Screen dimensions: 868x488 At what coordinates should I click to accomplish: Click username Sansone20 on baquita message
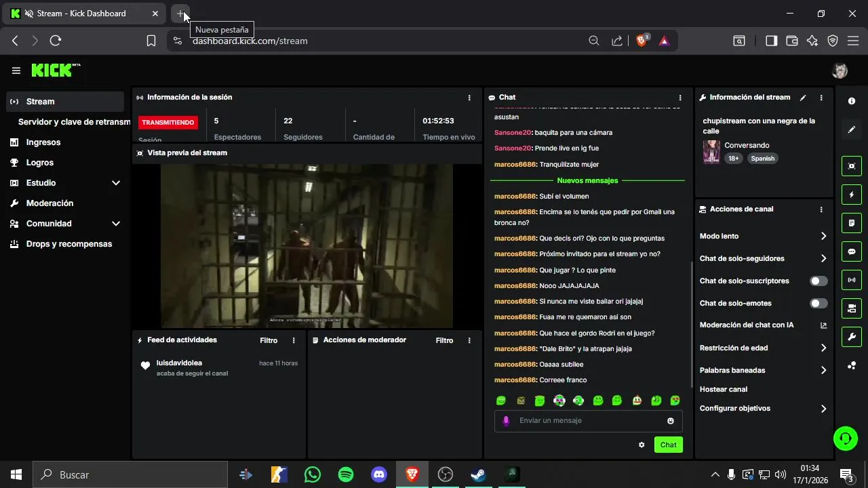[x=513, y=132]
